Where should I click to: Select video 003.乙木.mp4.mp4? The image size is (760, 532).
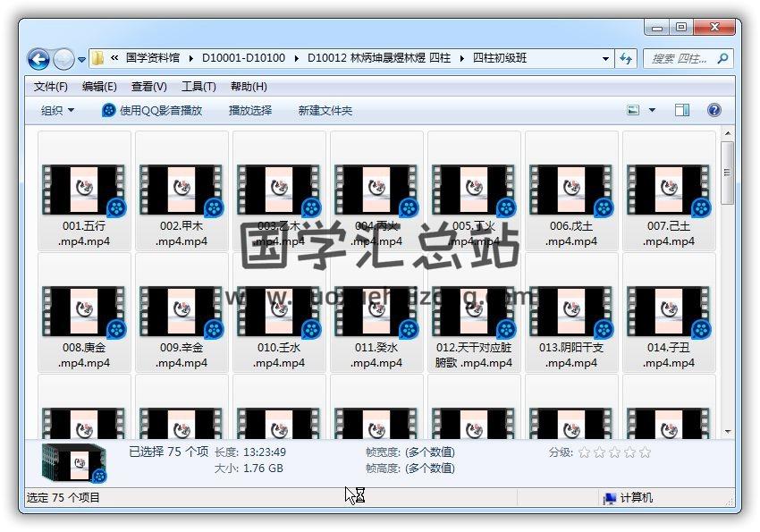click(x=279, y=191)
